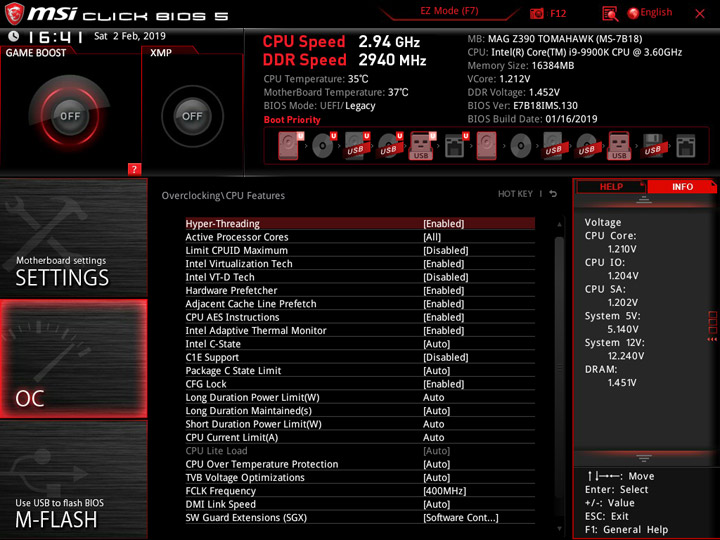Select the UEFI USB hard disk boot icon
Viewport: 720px width, 540px height.
coord(357,146)
